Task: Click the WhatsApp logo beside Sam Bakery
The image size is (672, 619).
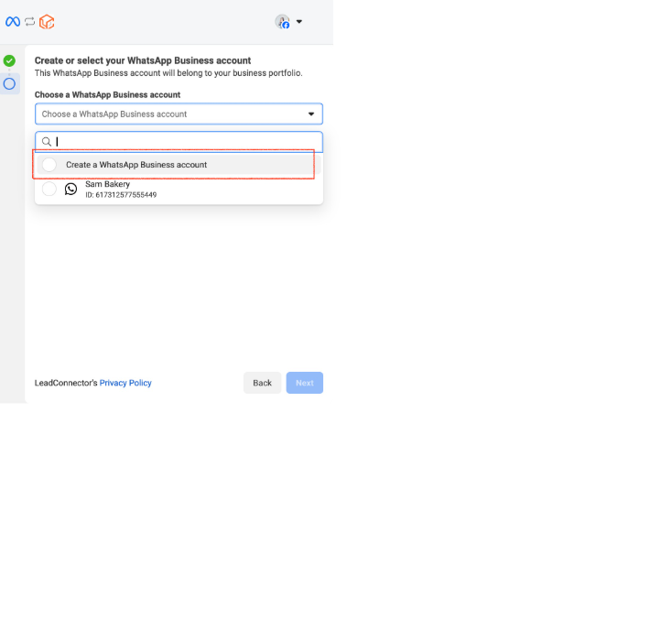Action: tap(70, 189)
